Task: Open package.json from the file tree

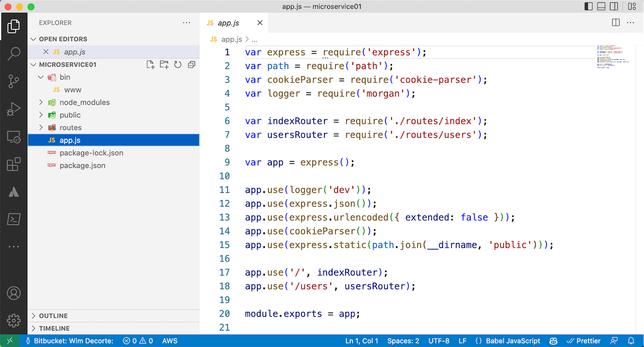Action: [x=82, y=165]
